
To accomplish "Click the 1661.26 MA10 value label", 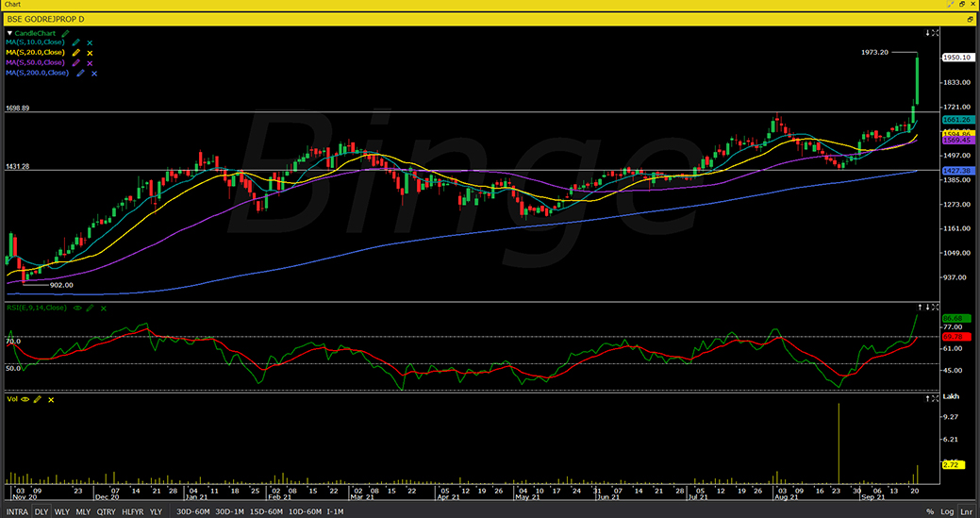I will click(x=956, y=119).
